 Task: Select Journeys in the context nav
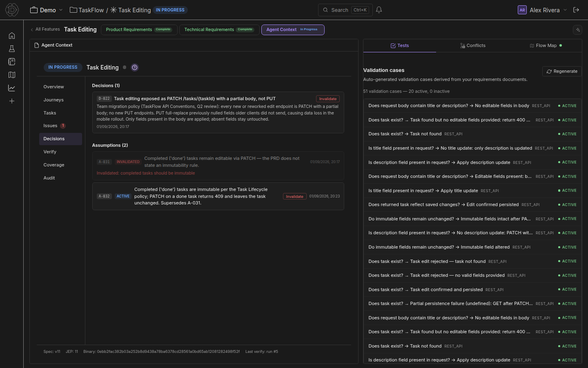pos(60,100)
